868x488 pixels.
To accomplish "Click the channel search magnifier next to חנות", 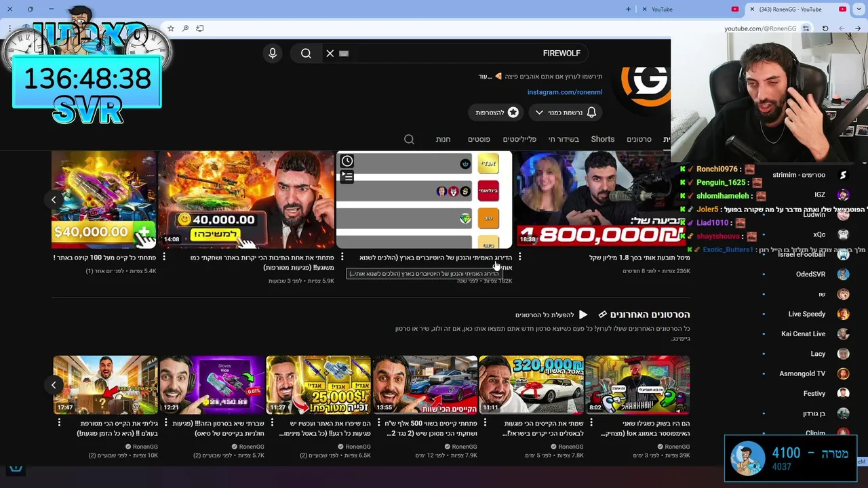I will click(x=409, y=139).
